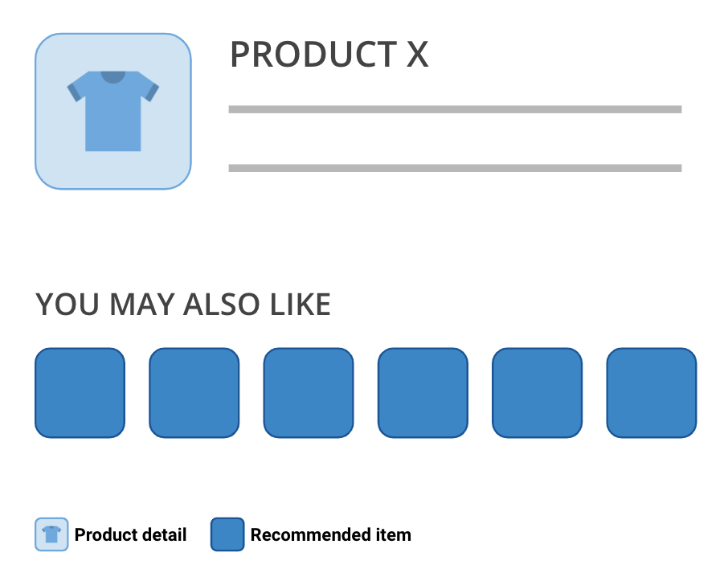Click the large t-shirt product image
Image resolution: width=728 pixels, height=577 pixels.
113,112
